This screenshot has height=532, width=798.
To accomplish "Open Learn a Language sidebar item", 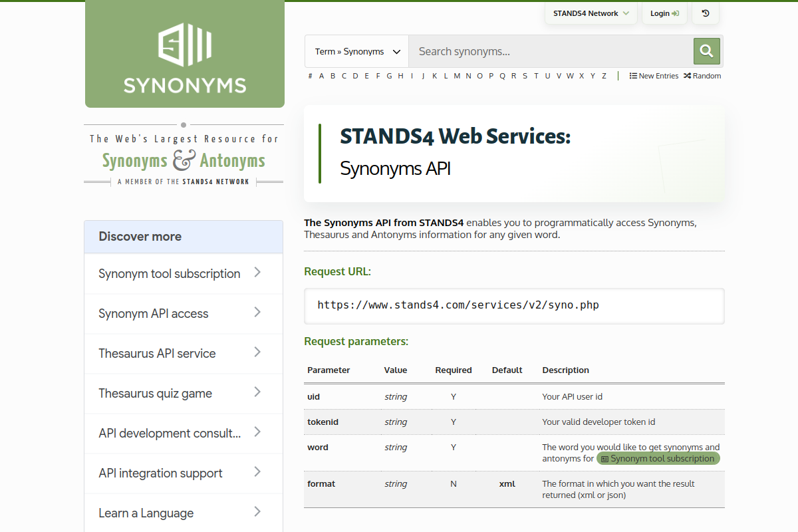I will pos(184,513).
